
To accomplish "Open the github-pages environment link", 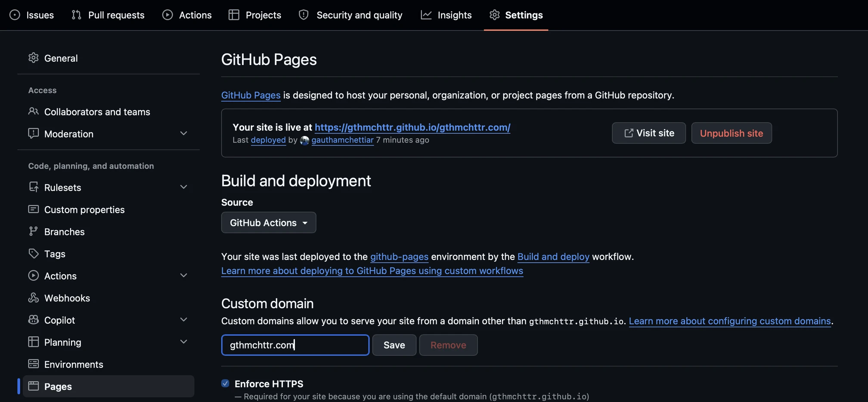I will pyautogui.click(x=399, y=257).
